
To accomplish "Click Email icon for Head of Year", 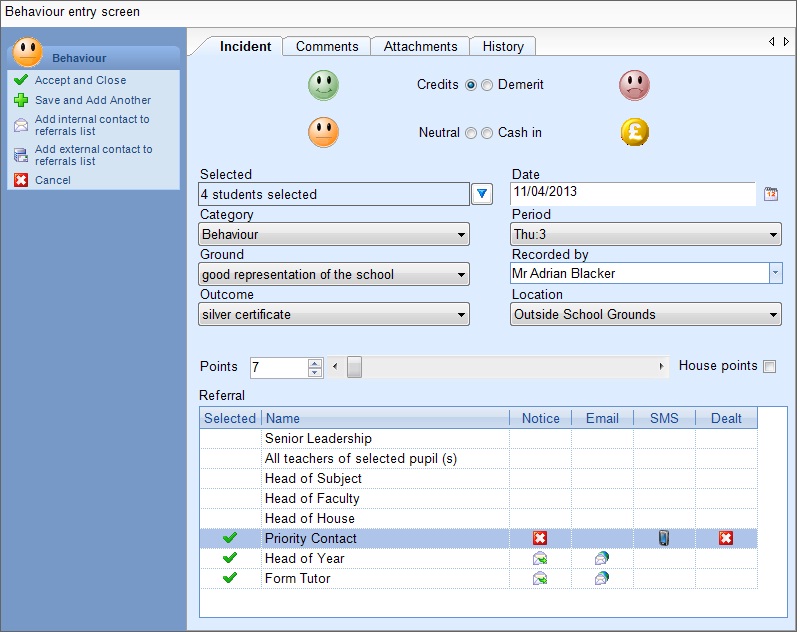I will (x=602, y=558).
